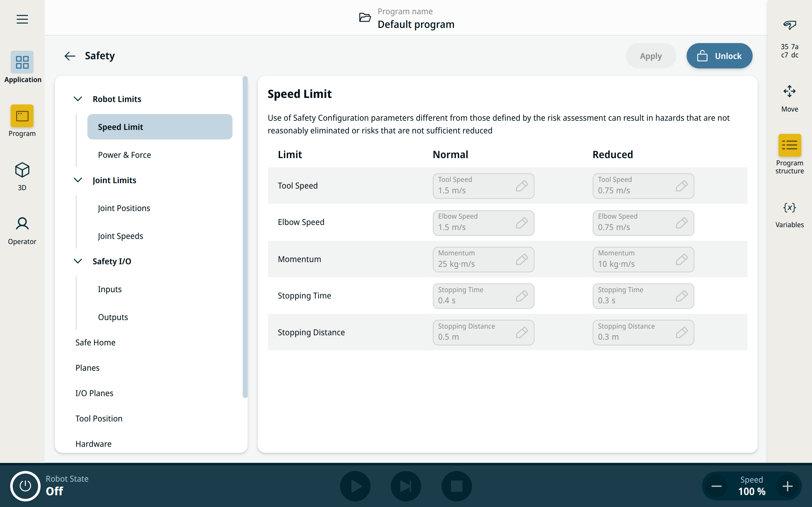812x507 pixels.
Task: Open the hamburger menu icon
Action: pos(22,19)
